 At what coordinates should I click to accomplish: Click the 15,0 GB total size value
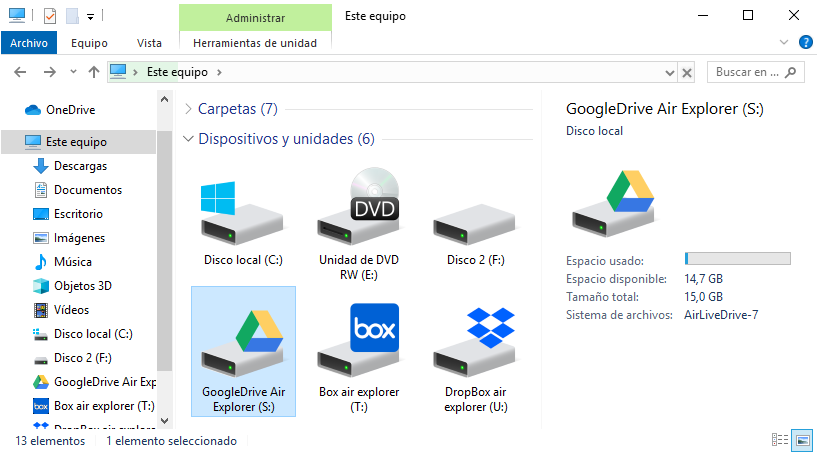coord(704,297)
